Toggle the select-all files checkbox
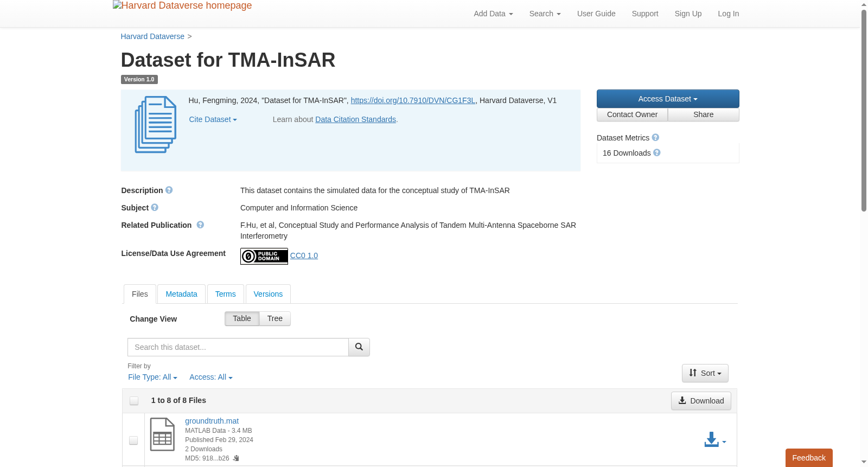Screen dimensions: 868x467 (x=134, y=401)
